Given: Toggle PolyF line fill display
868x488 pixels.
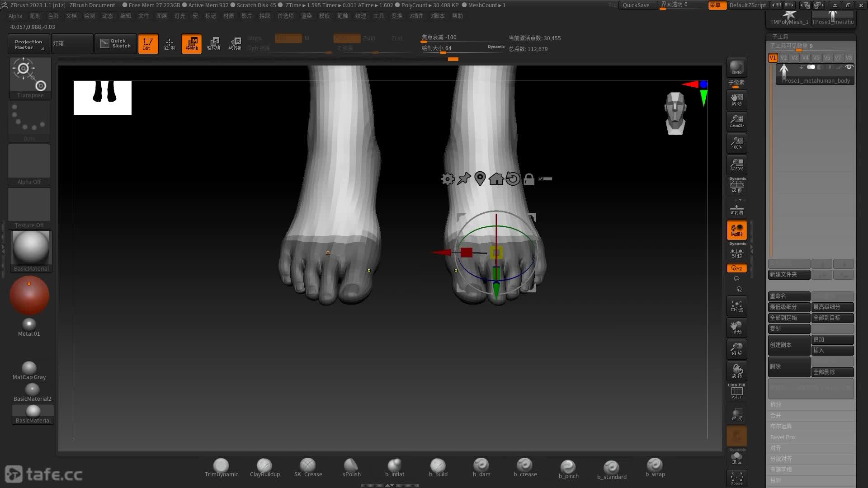Looking at the screenshot, I should point(736,391).
